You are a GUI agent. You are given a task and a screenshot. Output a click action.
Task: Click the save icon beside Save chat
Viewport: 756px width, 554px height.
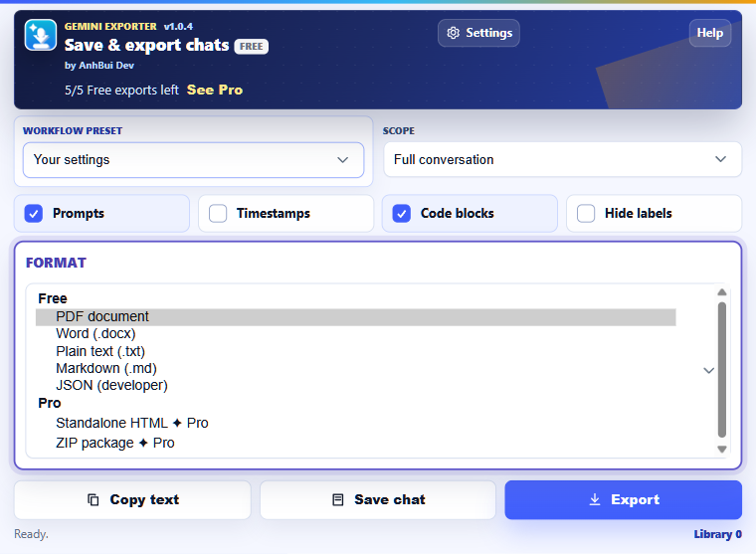point(338,499)
